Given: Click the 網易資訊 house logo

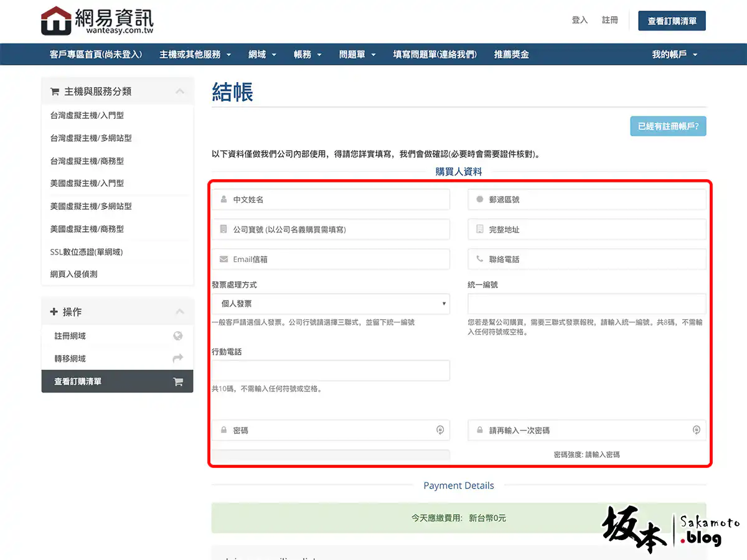Looking at the screenshot, I should pyautogui.click(x=56, y=21).
